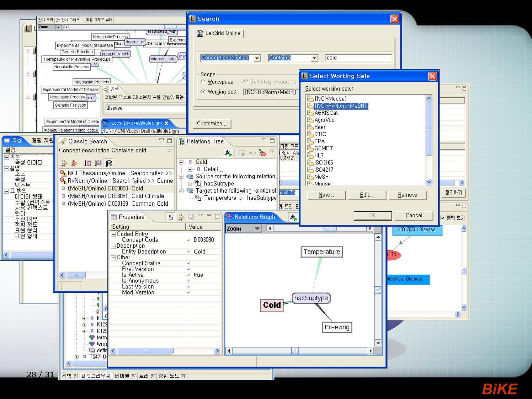Image resolution: width=532 pixels, height=399 pixels.
Task: Select disabled Selected resources radio option
Action: click(246, 82)
